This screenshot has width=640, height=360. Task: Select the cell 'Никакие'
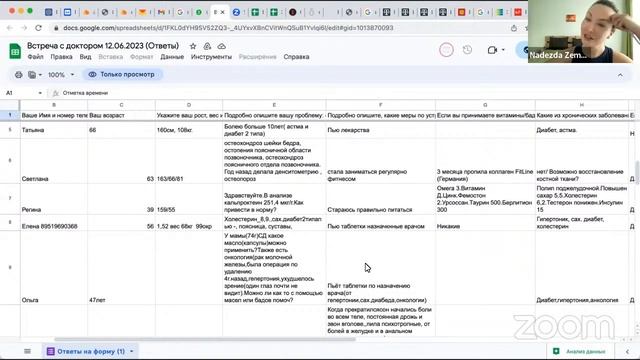coord(485,223)
